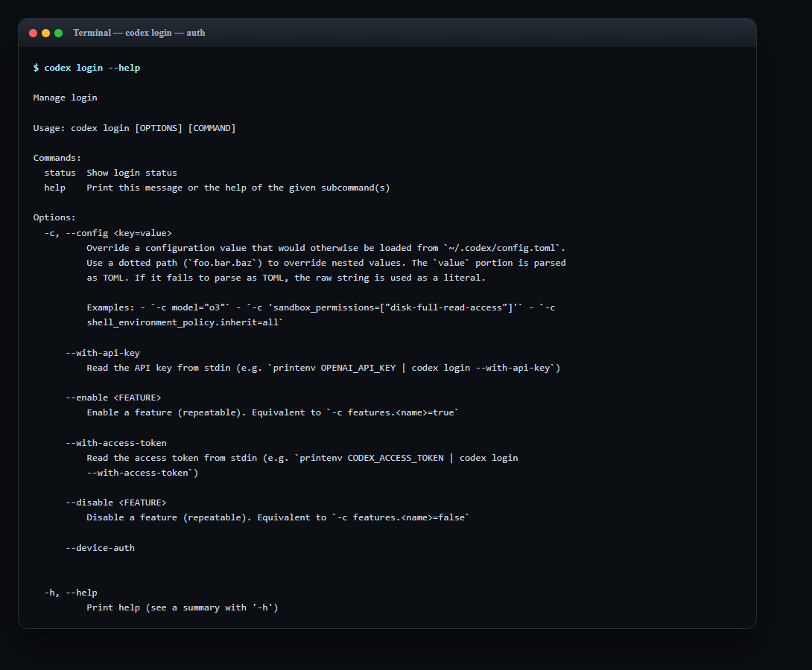Click the '-c, --config <key=value>' option

[108, 233]
